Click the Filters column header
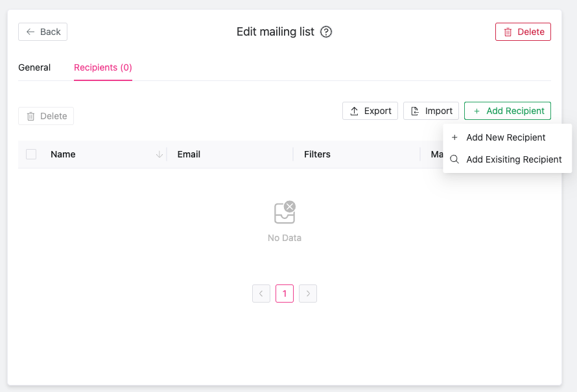The width and height of the screenshot is (577, 392). [317, 154]
